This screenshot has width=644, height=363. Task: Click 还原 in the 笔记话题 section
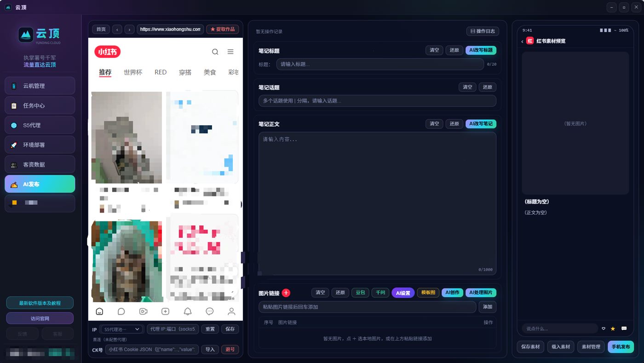point(488,87)
